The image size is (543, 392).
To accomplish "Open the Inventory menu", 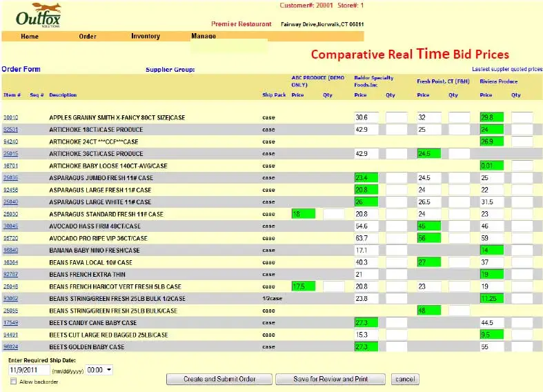I will 146,37.
